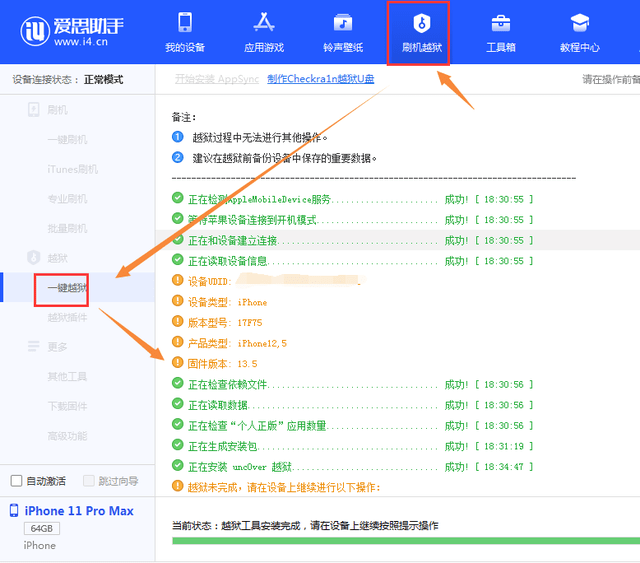Image resolution: width=640 pixels, height=563 pixels.
Task: Open 教程中心 graduation cap icon
Action: coord(580,22)
